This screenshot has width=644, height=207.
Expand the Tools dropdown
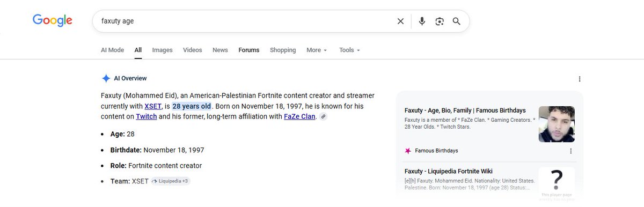pos(349,50)
